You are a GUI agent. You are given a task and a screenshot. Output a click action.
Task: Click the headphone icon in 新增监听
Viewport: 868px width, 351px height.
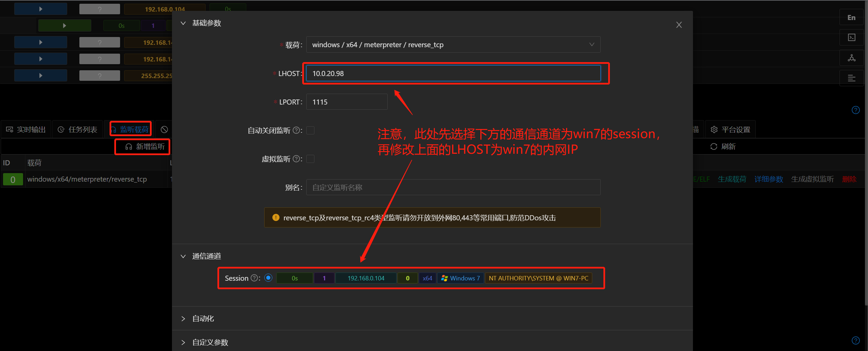click(x=129, y=147)
